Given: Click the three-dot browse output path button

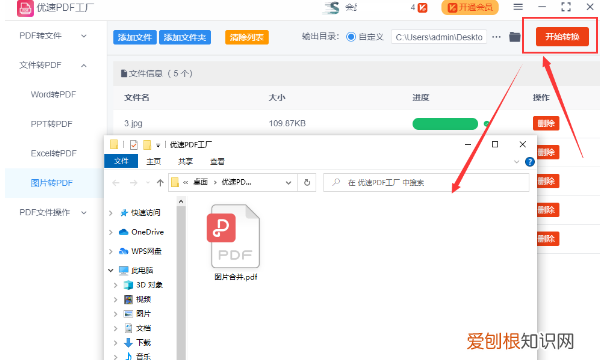Looking at the screenshot, I should [x=496, y=37].
